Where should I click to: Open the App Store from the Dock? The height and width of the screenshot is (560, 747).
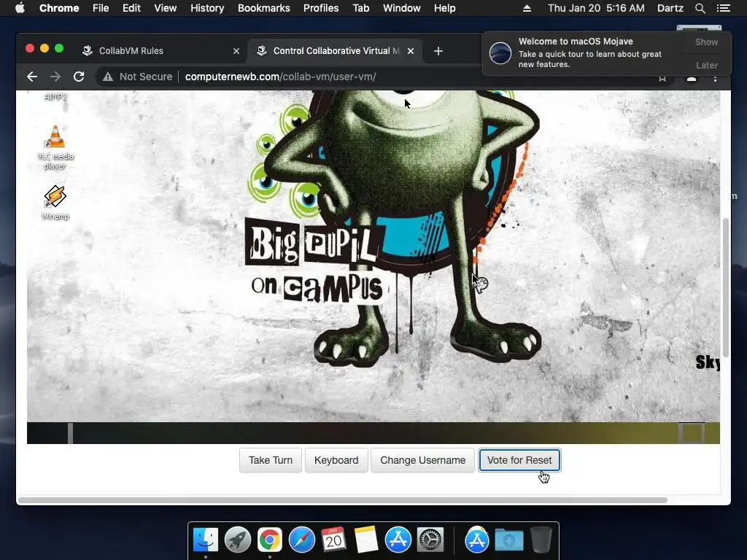pyautogui.click(x=398, y=540)
